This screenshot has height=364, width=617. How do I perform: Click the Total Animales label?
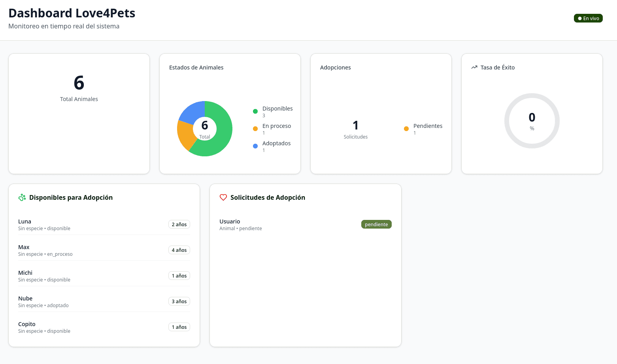tap(79, 99)
